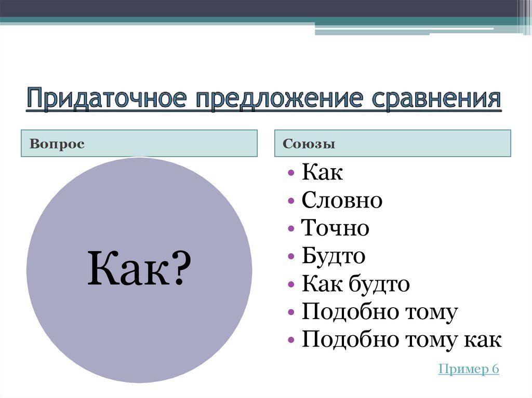Click the bullet beside "Подобно тому"
532x398 pixels.
tap(291, 312)
